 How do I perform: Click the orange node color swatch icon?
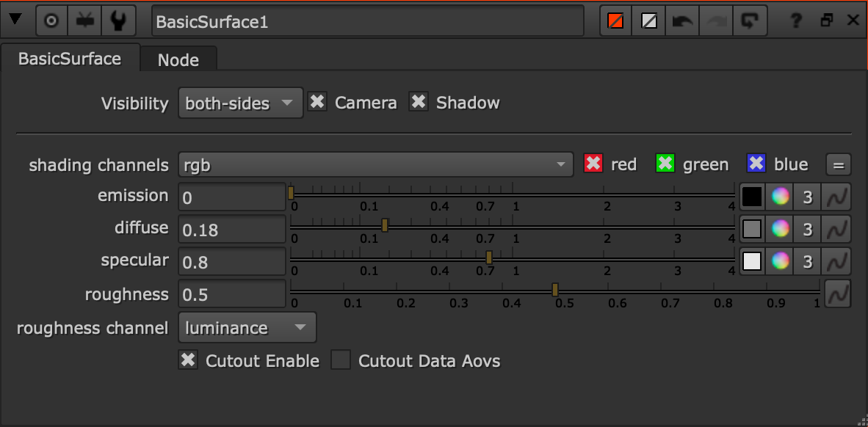click(x=615, y=21)
